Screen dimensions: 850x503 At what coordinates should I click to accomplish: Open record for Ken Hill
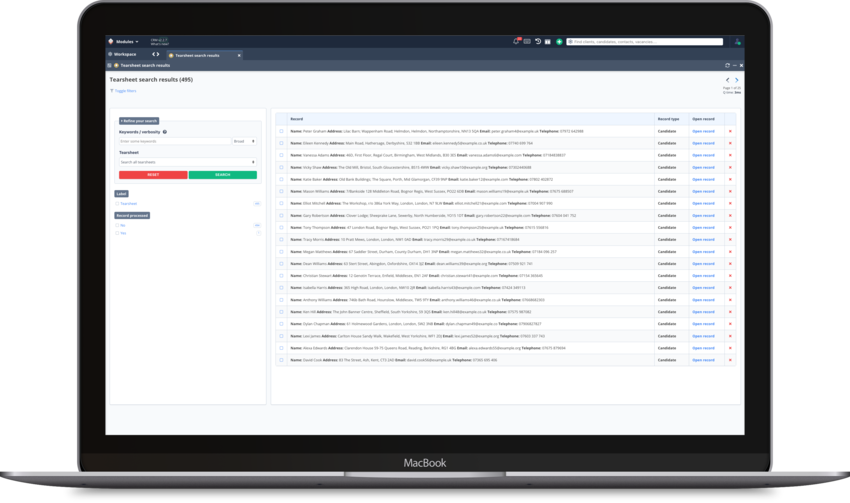click(x=703, y=312)
